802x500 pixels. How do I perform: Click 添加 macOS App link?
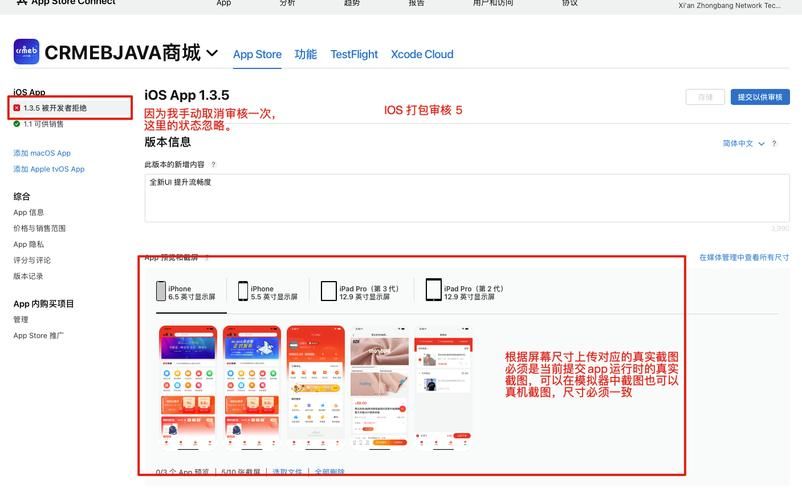(x=42, y=153)
